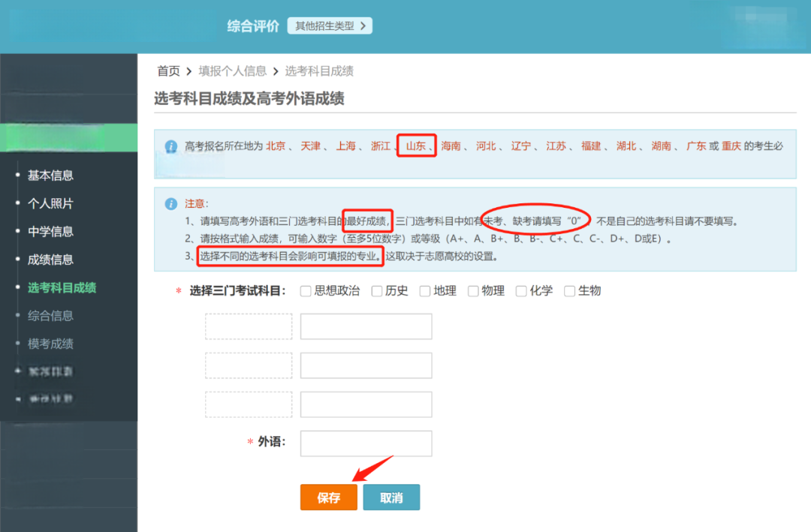Click the info icon next to 注意
The height and width of the screenshot is (532, 811).
(170, 203)
